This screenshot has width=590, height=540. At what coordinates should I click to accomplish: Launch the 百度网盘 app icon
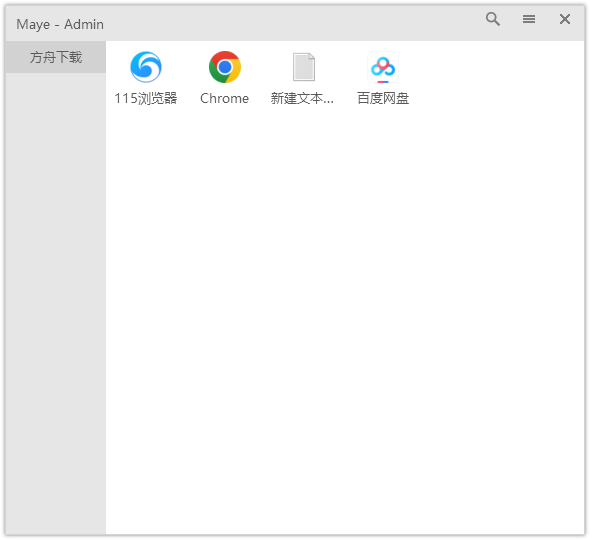(x=383, y=67)
